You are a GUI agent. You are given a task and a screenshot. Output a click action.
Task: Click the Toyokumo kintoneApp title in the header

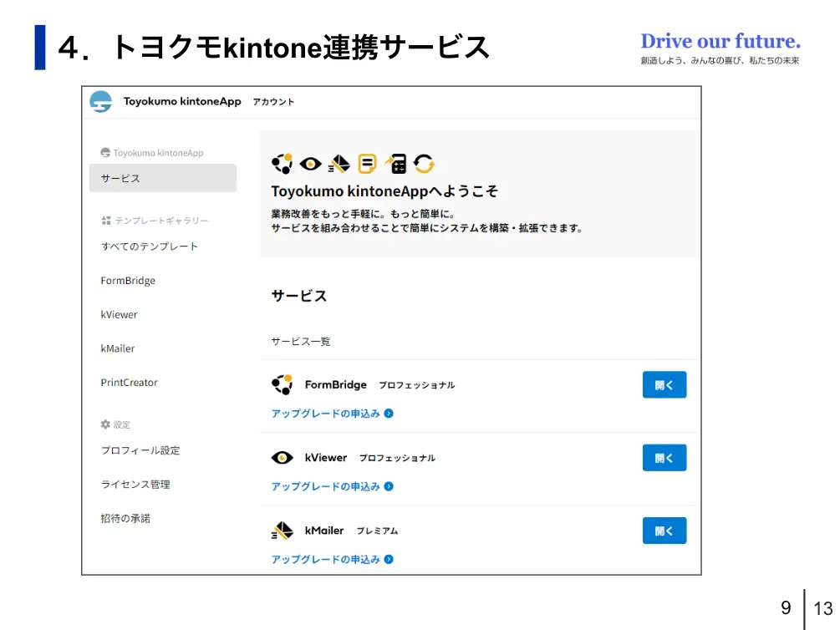coord(182,101)
